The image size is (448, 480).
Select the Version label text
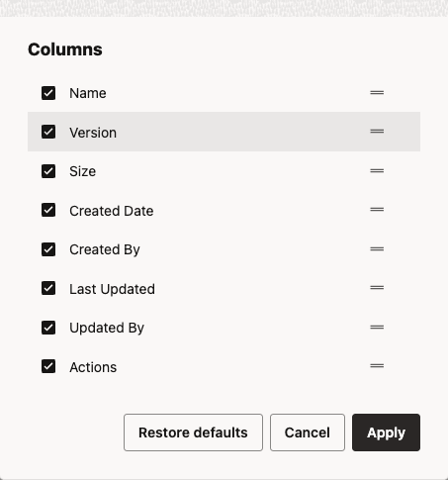[x=93, y=133]
